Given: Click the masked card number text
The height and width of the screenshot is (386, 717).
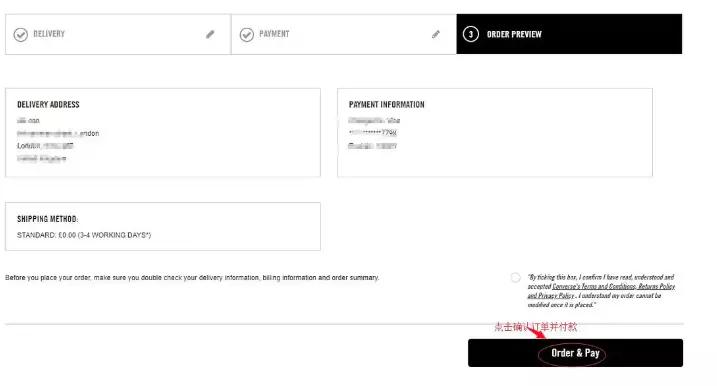Looking at the screenshot, I should point(373,133).
